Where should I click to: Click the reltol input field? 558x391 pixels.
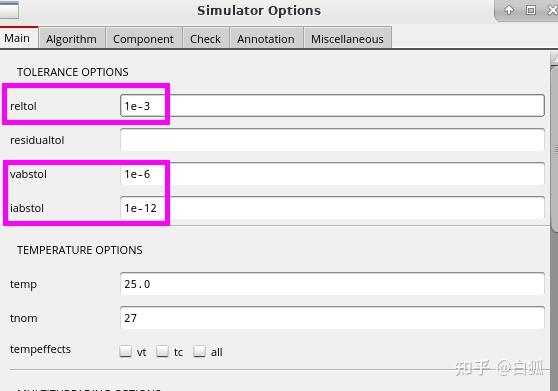[332, 106]
